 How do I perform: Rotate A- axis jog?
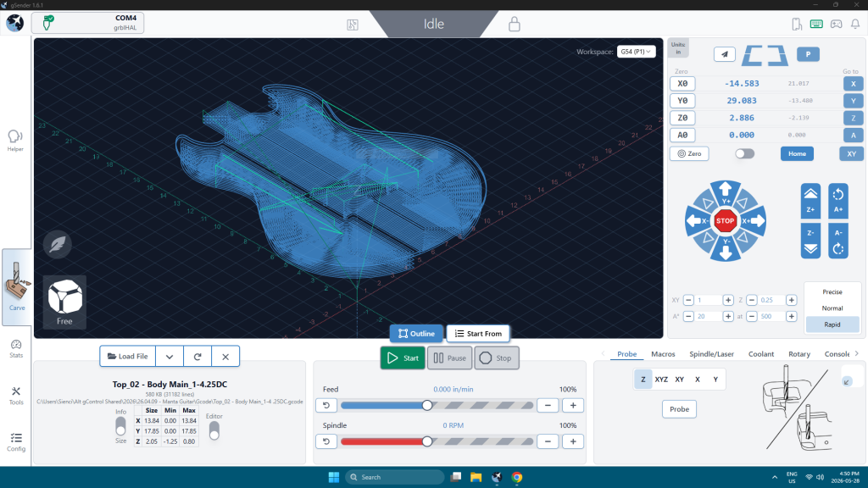coord(838,241)
